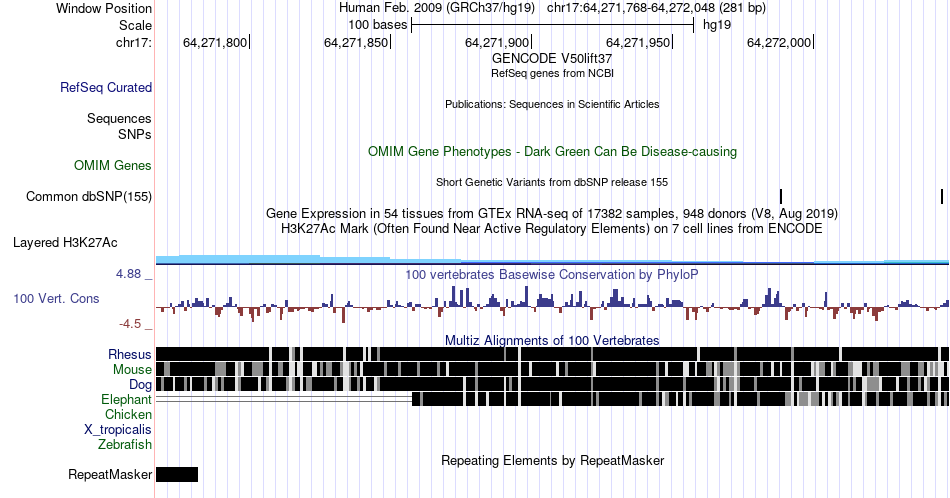Click the H3K27Ac Mark track title
The image size is (950, 498).
pyautogui.click(x=552, y=228)
